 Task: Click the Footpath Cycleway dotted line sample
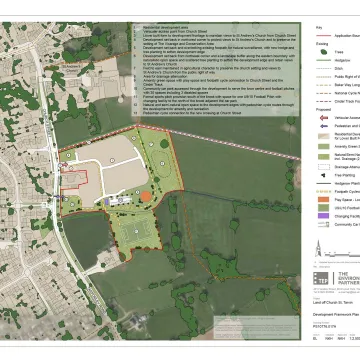click(323, 192)
